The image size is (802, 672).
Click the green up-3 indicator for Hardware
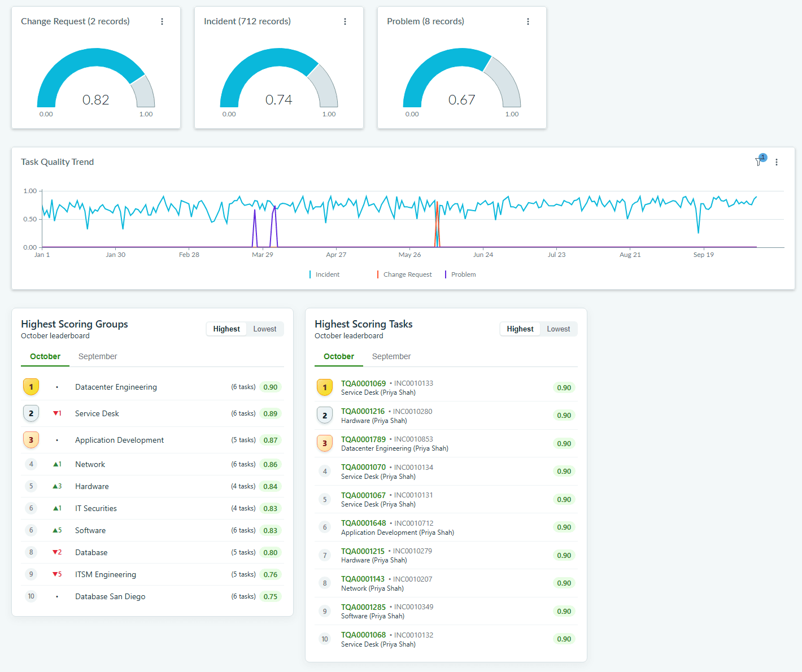click(57, 486)
